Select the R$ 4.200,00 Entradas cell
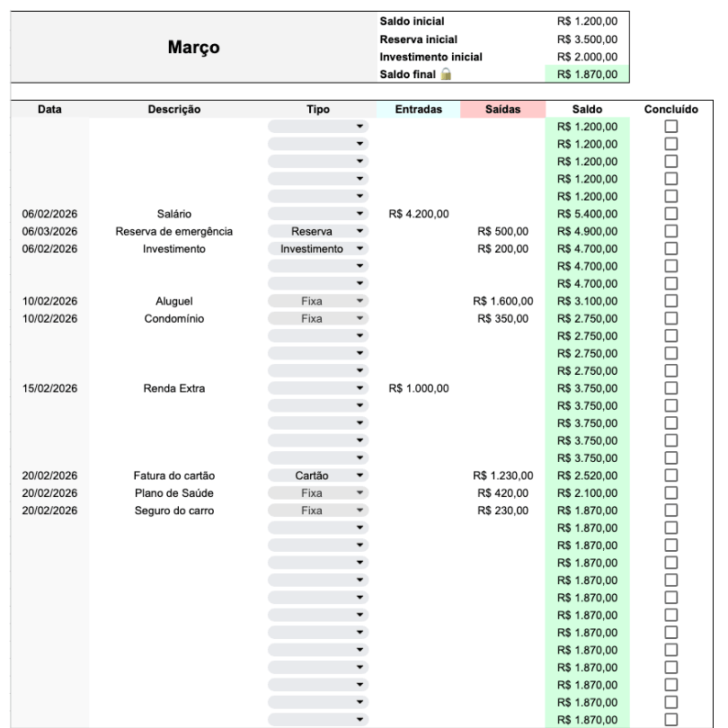 click(x=418, y=214)
